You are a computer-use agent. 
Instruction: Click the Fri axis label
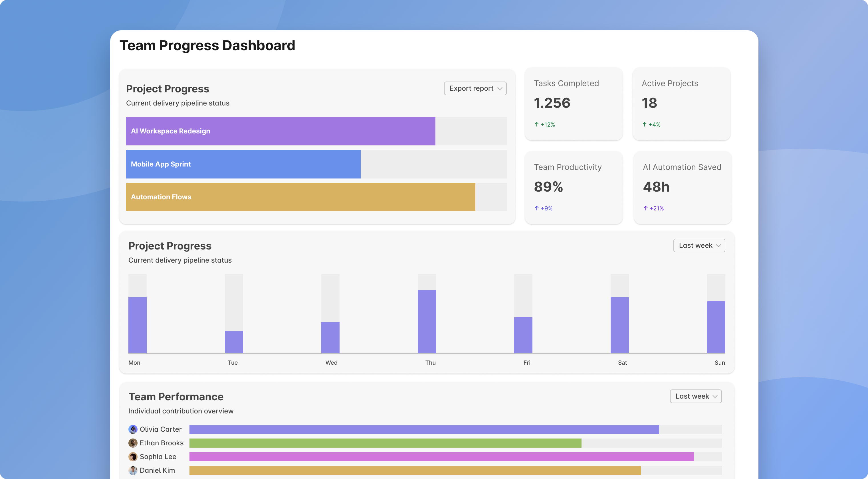(527, 363)
